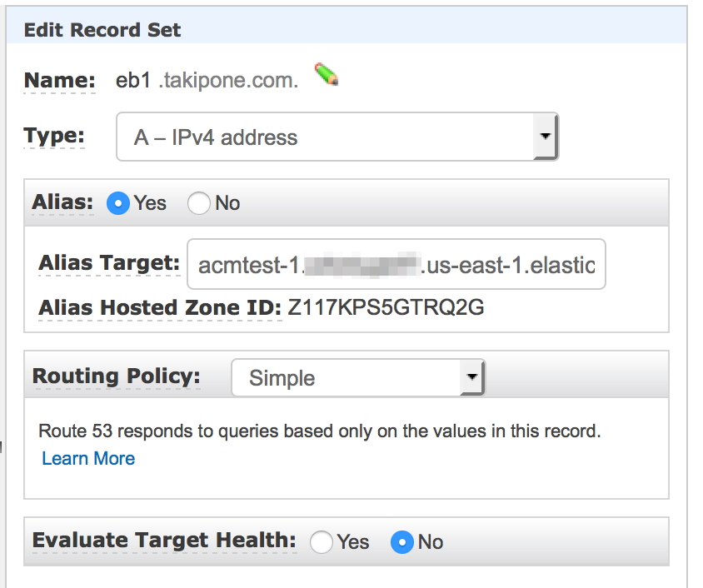Click the arrow on the Routing Policy selector
The height and width of the screenshot is (588, 703).
point(471,377)
